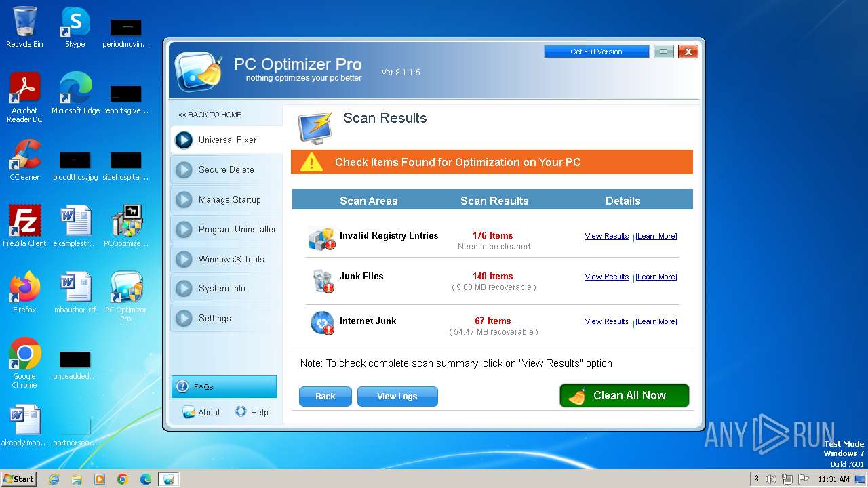Open Recycle Bin desktop icon
The height and width of the screenshot is (488, 868).
tap(24, 27)
